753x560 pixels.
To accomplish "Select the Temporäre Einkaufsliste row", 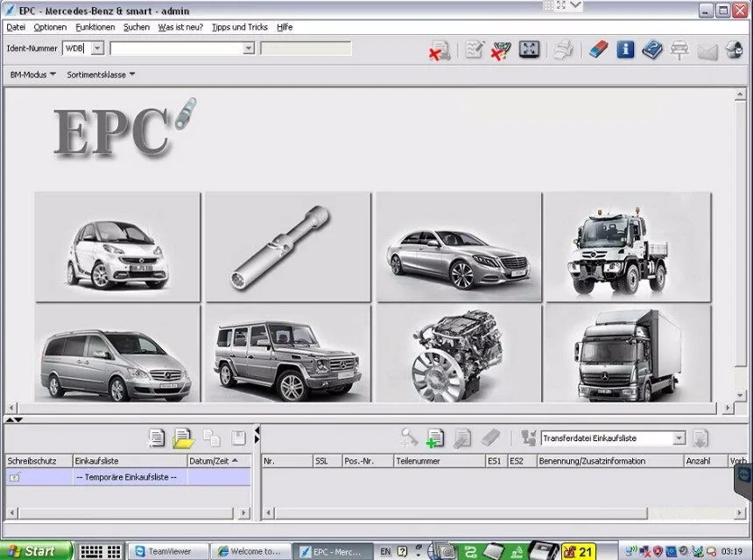I will coord(128,477).
